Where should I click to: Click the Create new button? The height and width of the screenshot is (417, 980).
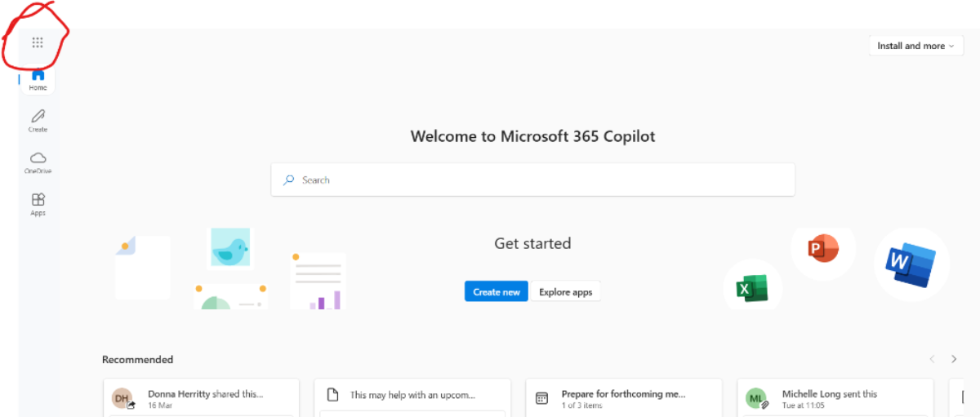pos(497,292)
